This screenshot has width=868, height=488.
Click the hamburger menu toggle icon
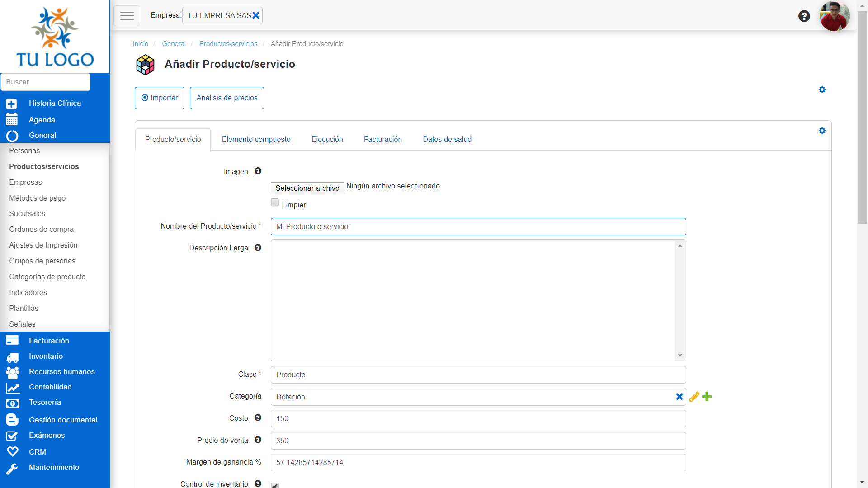tap(127, 16)
